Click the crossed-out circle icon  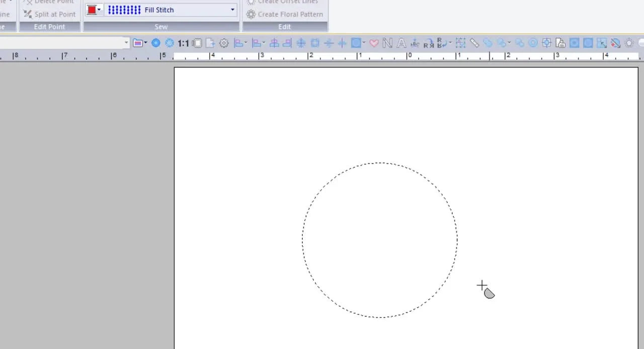click(x=615, y=43)
